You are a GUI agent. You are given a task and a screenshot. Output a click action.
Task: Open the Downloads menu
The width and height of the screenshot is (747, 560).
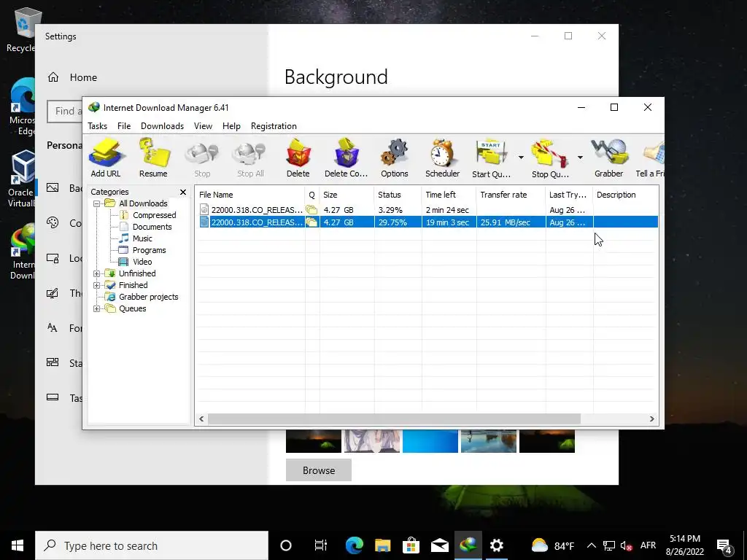coord(162,126)
